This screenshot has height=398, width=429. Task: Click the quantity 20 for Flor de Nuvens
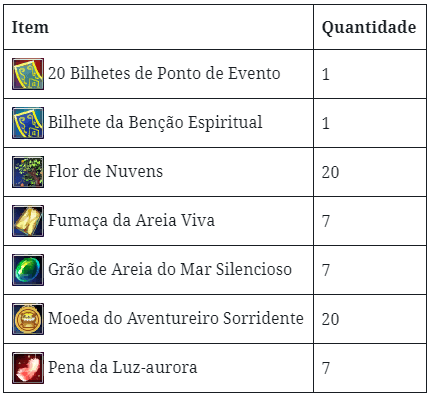330,172
